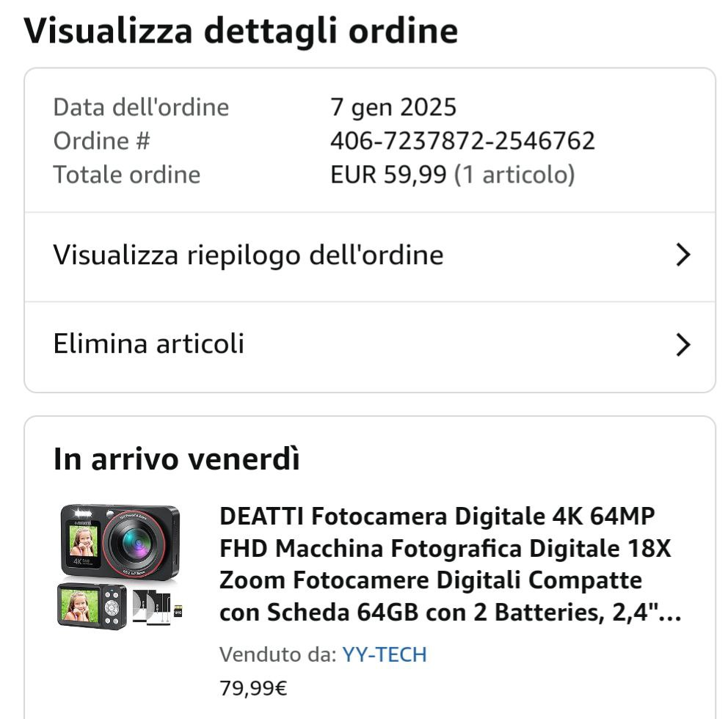Click the 79,99€ item price

(x=253, y=688)
